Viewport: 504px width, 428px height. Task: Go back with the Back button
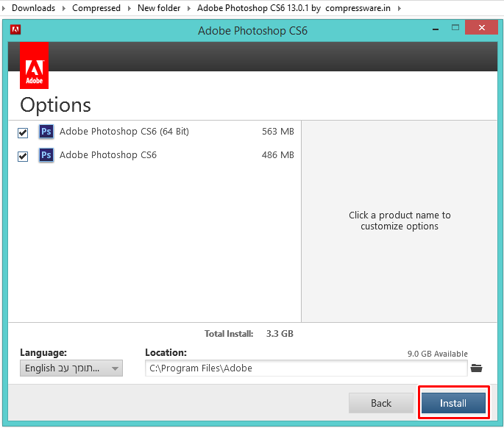(x=381, y=403)
